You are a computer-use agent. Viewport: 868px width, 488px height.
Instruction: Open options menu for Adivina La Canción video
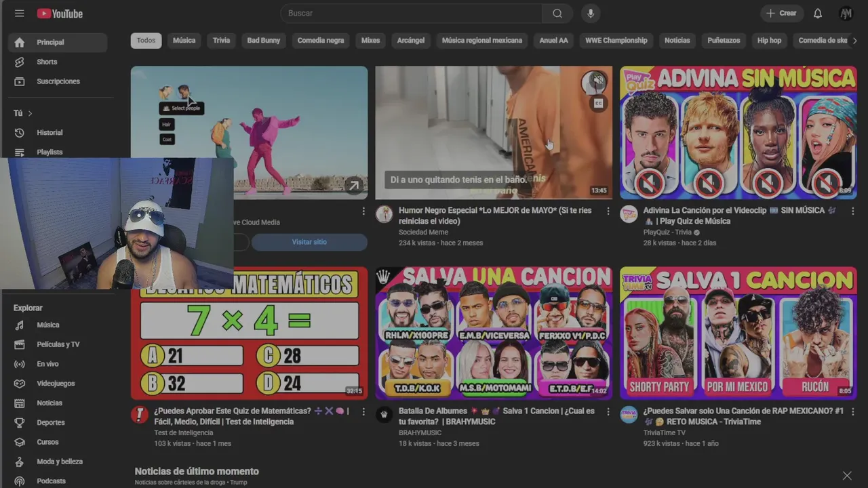853,211
